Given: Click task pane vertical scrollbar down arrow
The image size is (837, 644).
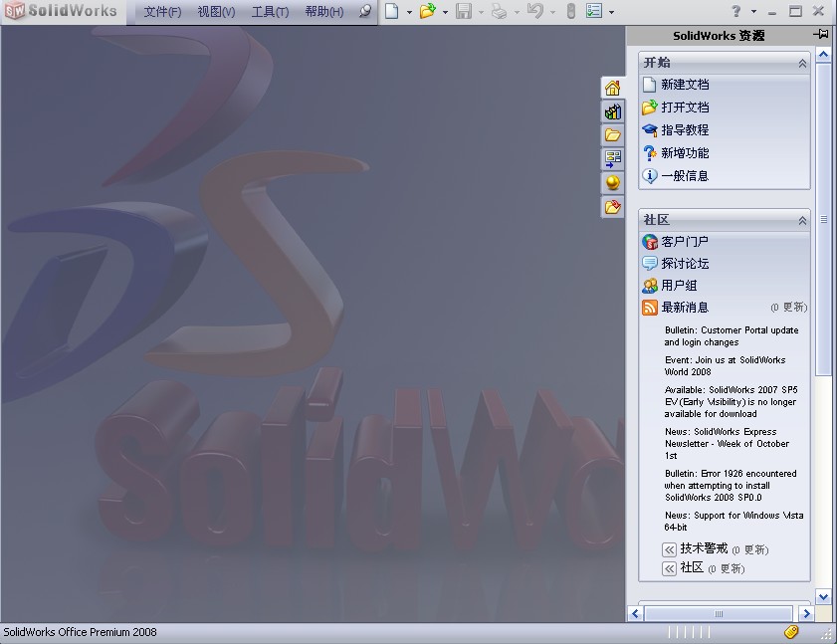Looking at the screenshot, I should point(823,597).
